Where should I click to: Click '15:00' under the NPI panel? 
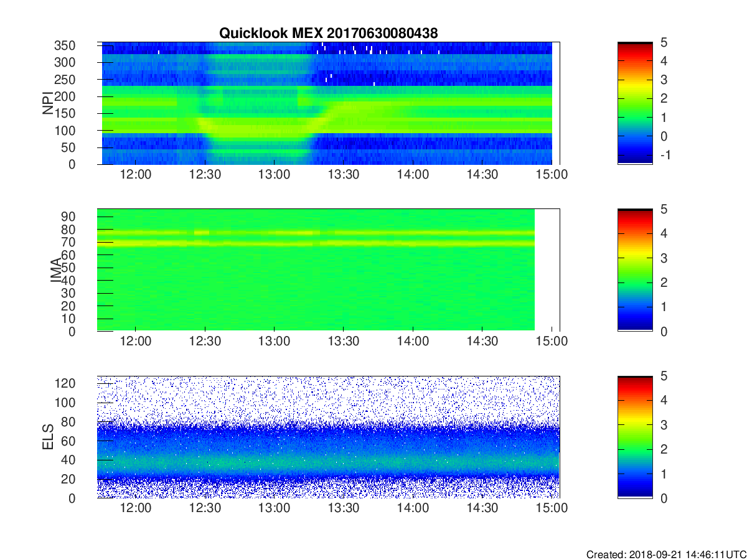552,175
